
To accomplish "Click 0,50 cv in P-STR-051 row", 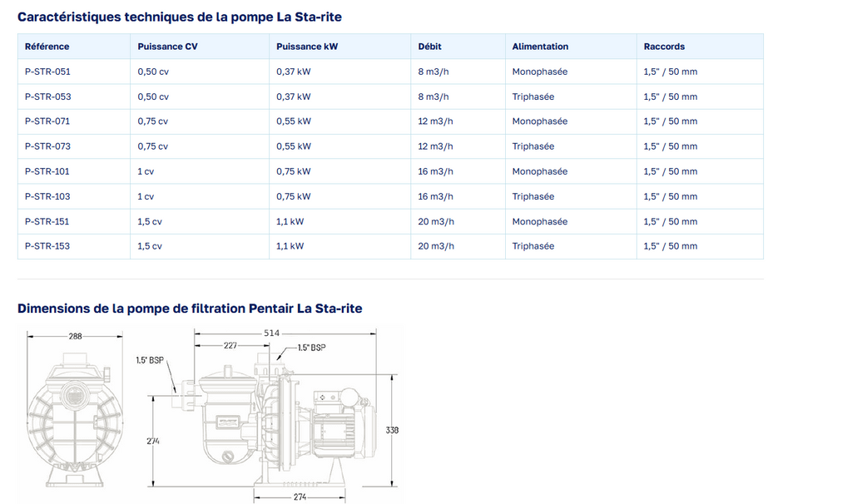I will tap(153, 72).
